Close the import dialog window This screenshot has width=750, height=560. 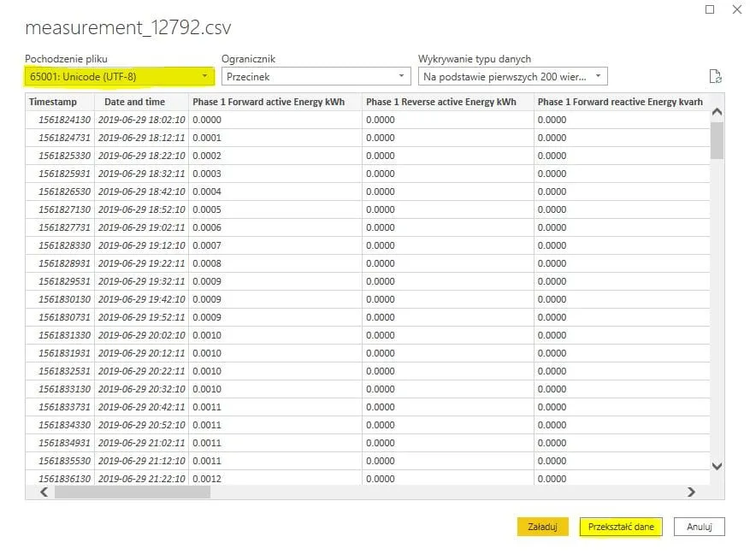point(737,9)
